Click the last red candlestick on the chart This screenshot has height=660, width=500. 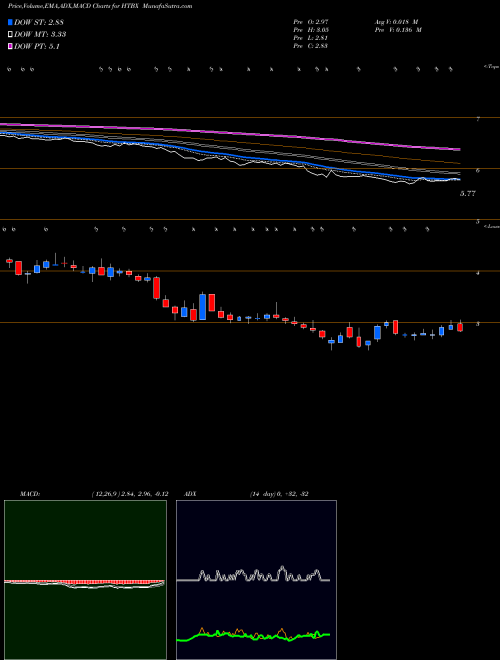(x=460, y=327)
